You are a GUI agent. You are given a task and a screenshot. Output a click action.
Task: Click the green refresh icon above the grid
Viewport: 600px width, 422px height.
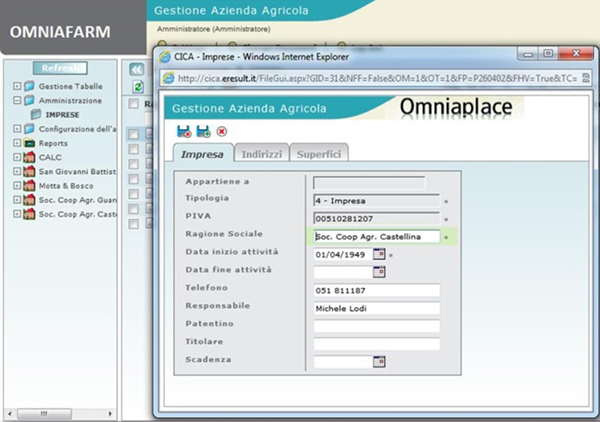[138, 88]
